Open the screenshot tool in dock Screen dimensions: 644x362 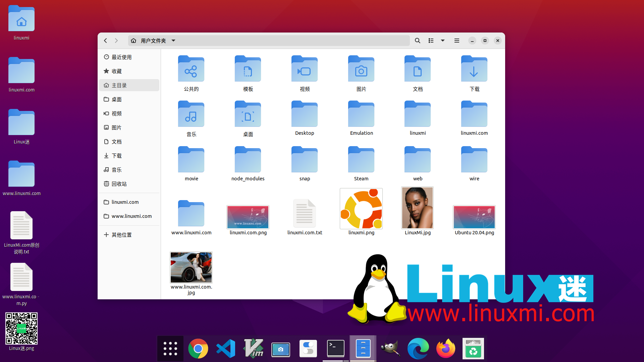(x=281, y=349)
